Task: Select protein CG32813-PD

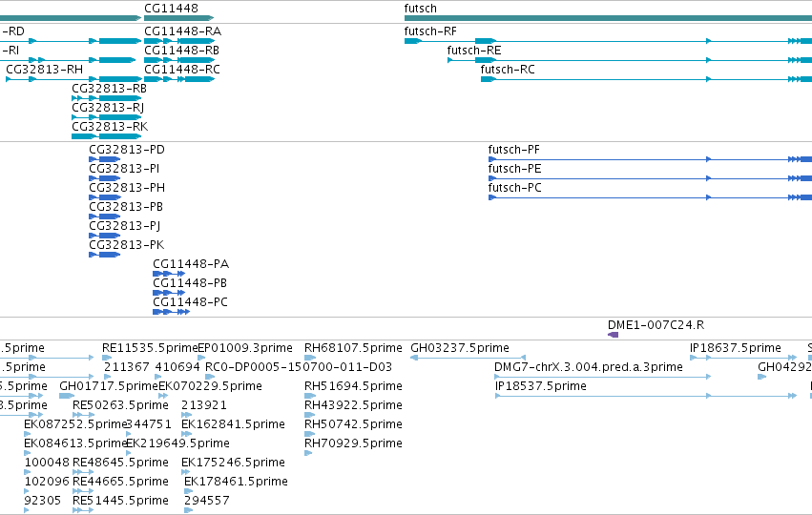Action: click(126, 150)
